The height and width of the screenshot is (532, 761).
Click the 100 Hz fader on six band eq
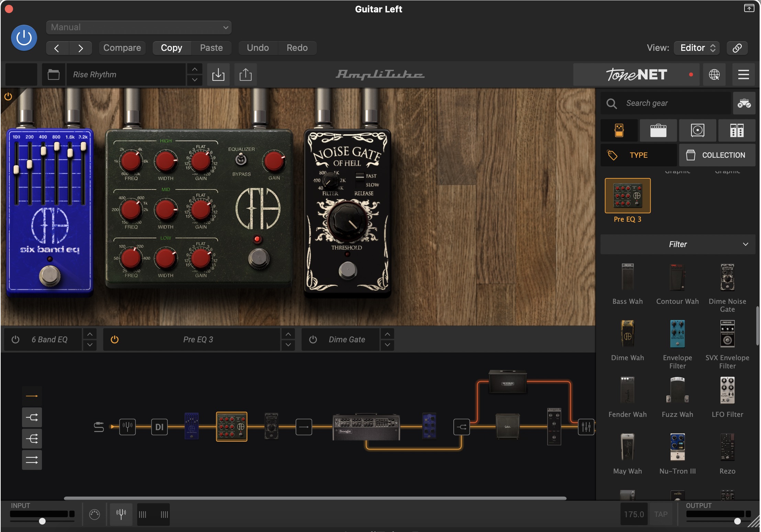pos(16,169)
